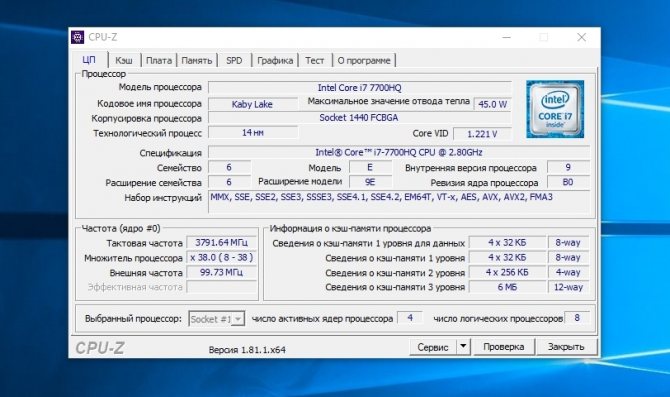Click the i7-7700HQ CPU @ 2.80GHz specification
This screenshot has height=397, width=670.
click(x=399, y=153)
